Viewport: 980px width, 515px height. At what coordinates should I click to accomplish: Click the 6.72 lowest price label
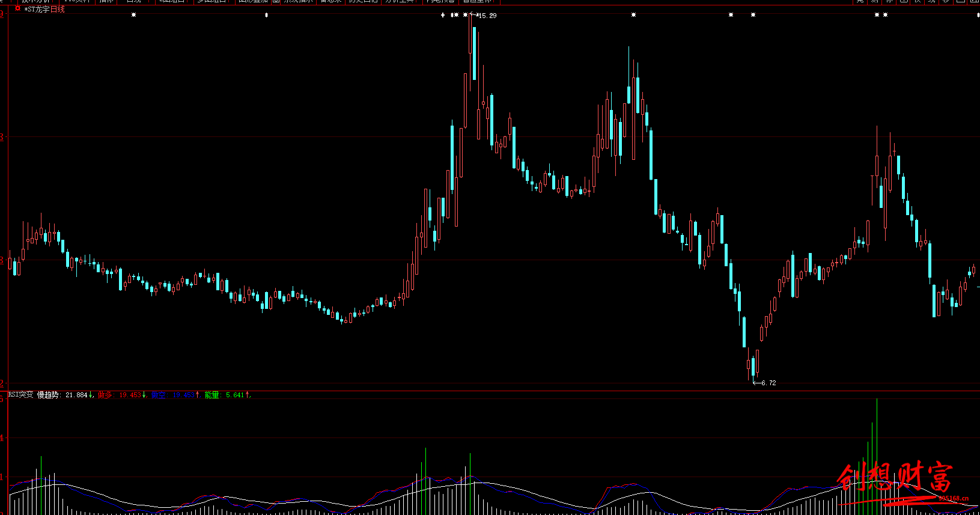[768, 383]
